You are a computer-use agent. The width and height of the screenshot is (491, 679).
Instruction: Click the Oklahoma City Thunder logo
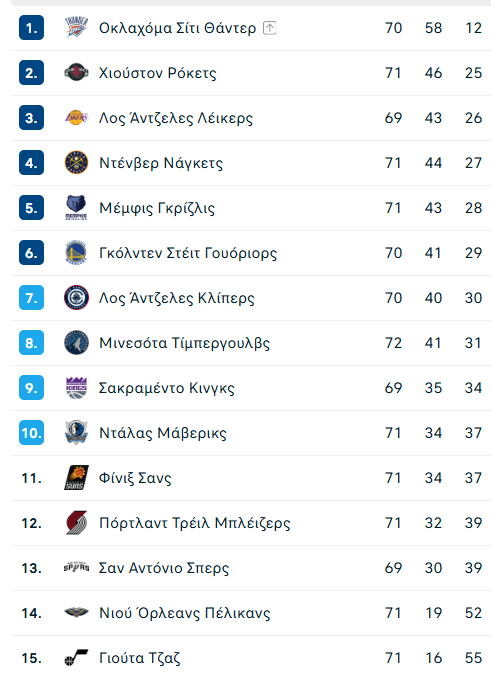(x=76, y=27)
